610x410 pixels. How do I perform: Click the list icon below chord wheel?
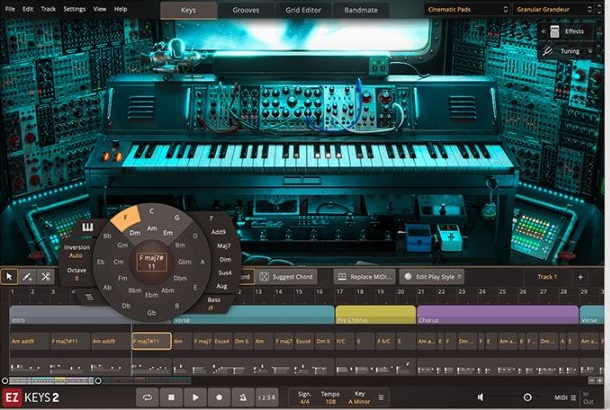click(x=89, y=298)
